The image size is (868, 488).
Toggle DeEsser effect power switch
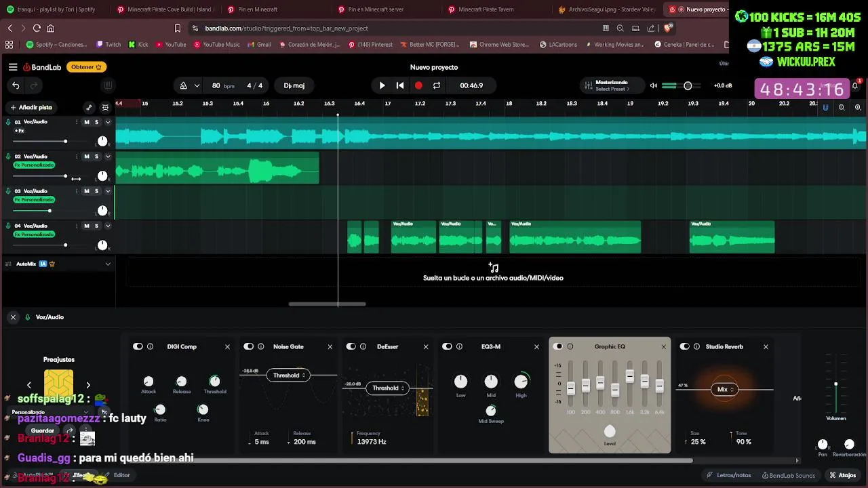[x=351, y=346]
